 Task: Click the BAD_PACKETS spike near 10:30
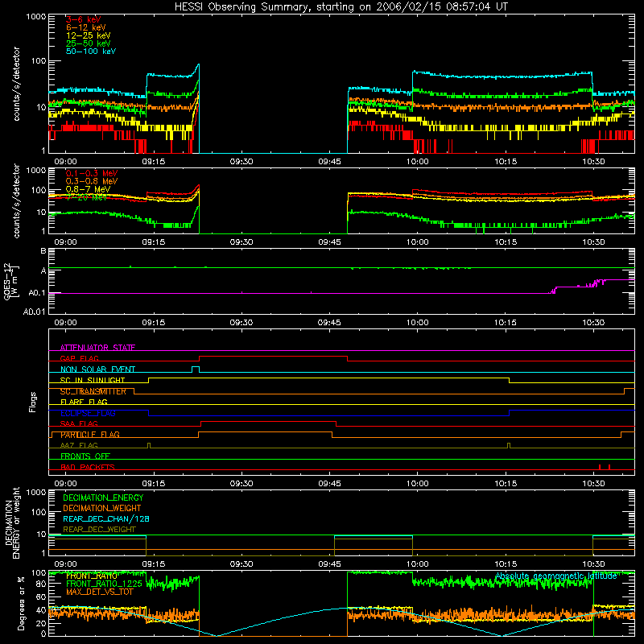600,467
